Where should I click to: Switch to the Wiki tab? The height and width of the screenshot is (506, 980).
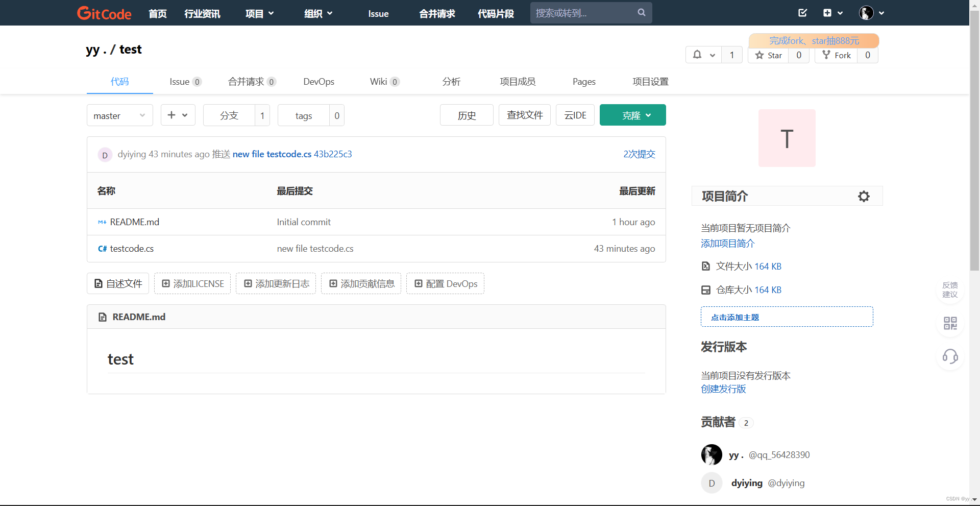[378, 81]
